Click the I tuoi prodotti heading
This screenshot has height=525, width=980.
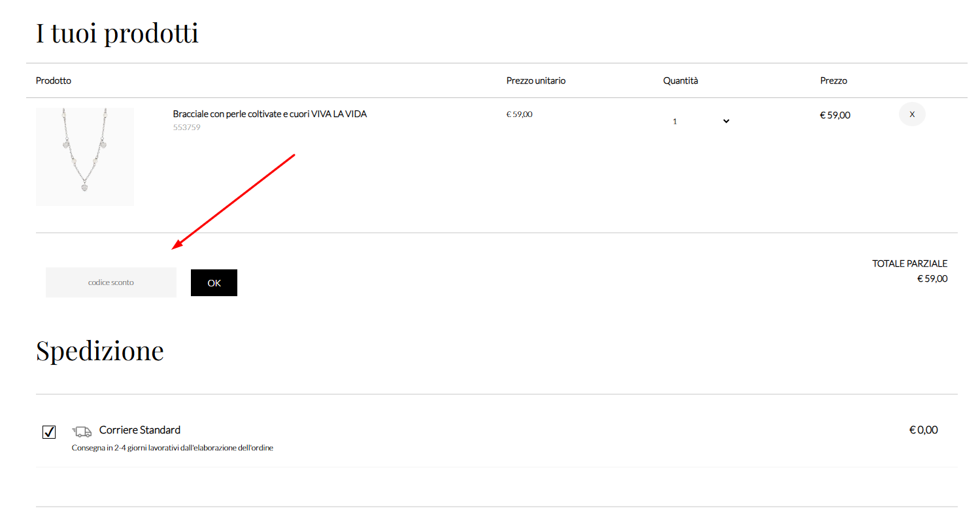point(117,33)
